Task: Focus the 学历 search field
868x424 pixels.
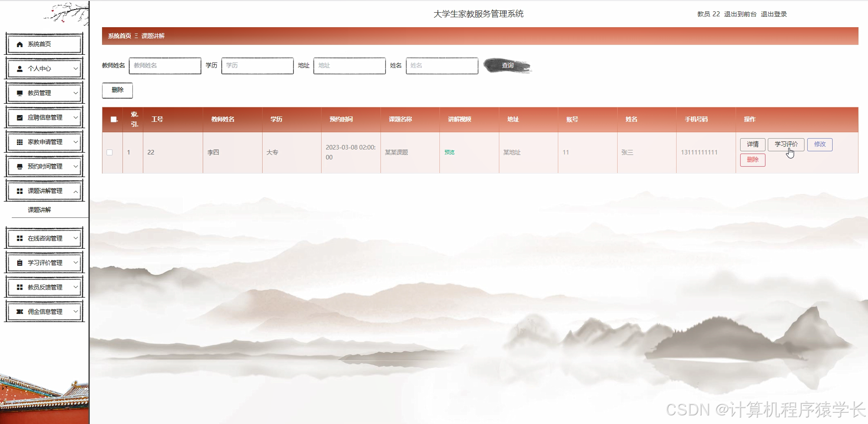Action: point(258,66)
